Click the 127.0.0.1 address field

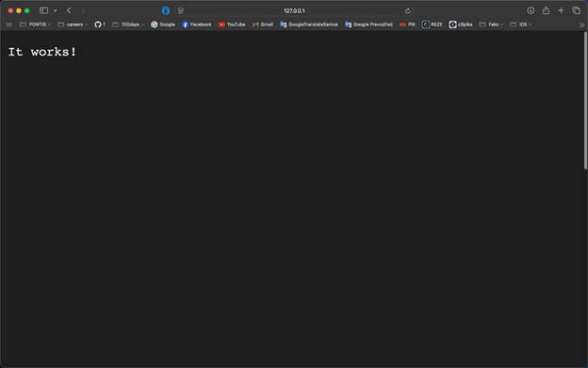294,11
